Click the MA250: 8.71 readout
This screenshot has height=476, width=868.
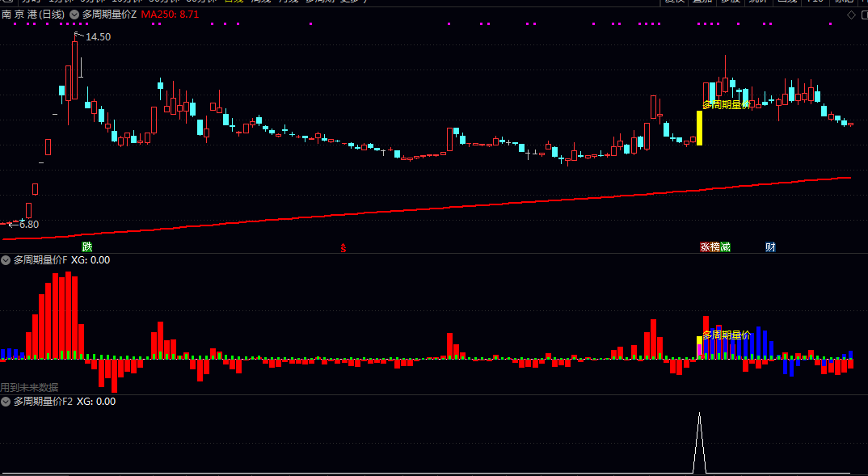tap(170, 15)
